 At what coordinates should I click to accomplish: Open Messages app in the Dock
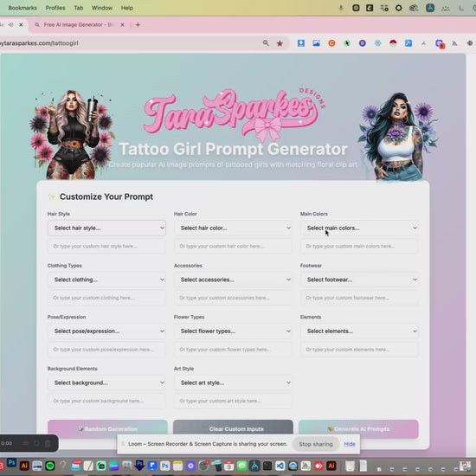(242, 466)
